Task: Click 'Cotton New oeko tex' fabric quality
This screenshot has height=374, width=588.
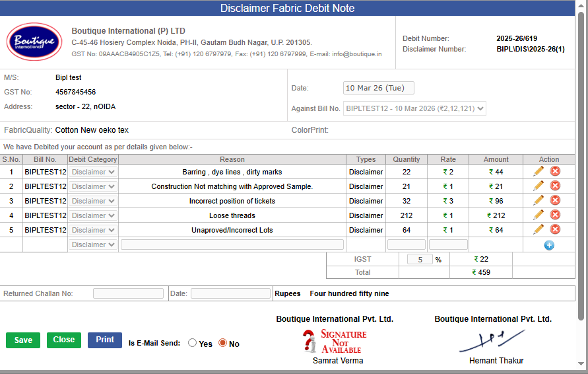Action: (92, 130)
